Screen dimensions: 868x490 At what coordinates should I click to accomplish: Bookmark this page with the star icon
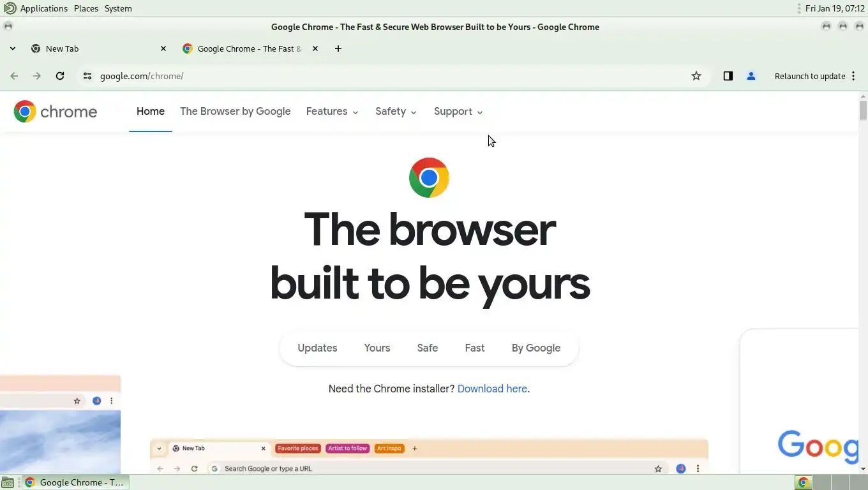(x=696, y=76)
